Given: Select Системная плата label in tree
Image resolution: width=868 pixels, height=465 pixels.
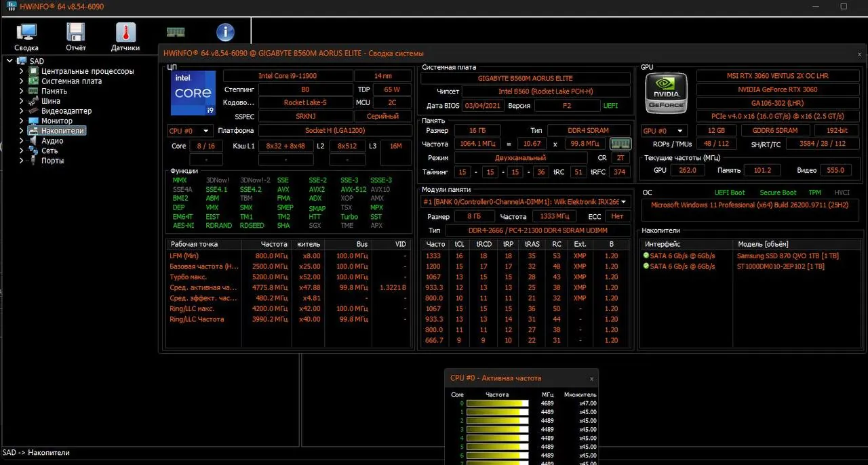Looking at the screenshot, I should coord(71,81).
